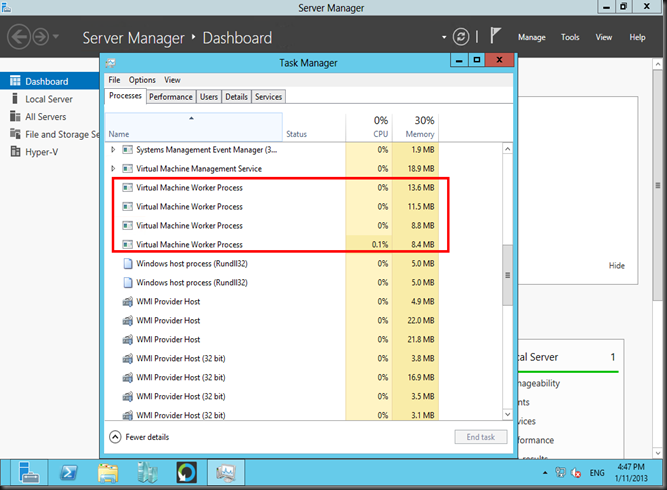Image resolution: width=667 pixels, height=490 pixels.
Task: Expand Virtual Machine Management Service process
Action: click(113, 168)
